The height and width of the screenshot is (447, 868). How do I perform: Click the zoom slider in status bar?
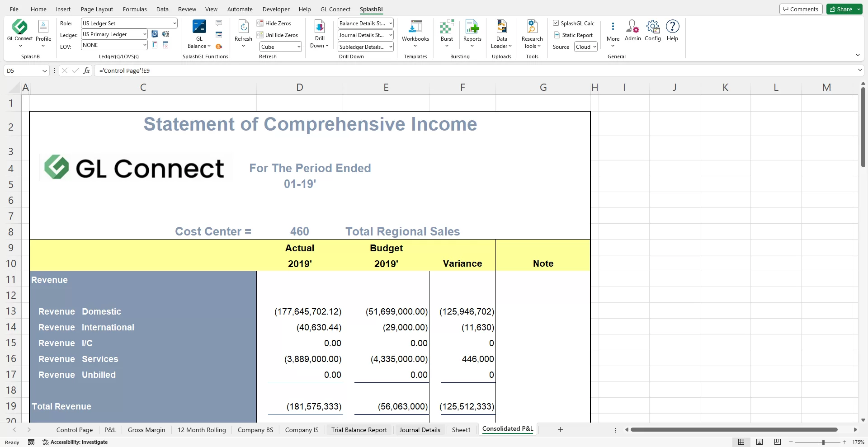click(823, 442)
